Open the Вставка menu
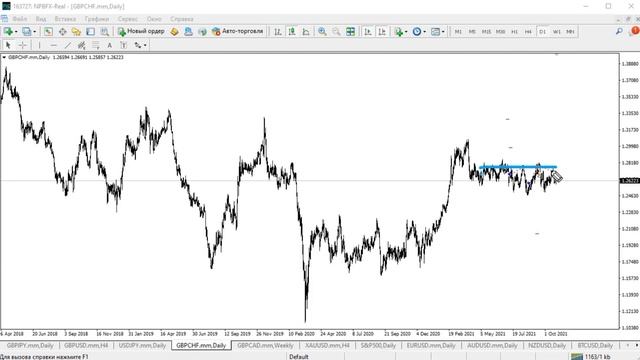Viewport: 640px width, 360px height. 65,19
